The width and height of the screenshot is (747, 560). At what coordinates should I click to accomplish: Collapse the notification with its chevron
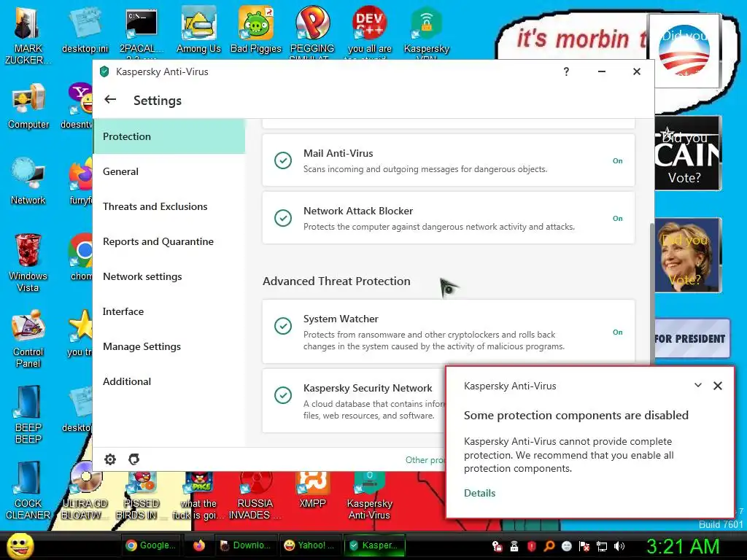click(x=698, y=385)
